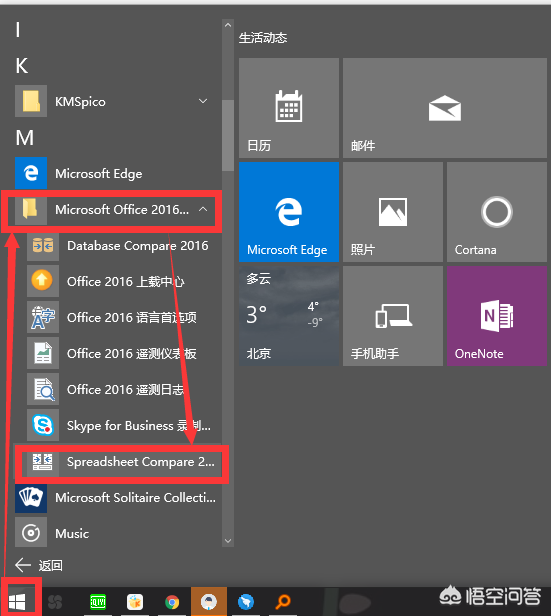Open the Microsoft Edge live tile
This screenshot has width=551, height=616.
289,212
